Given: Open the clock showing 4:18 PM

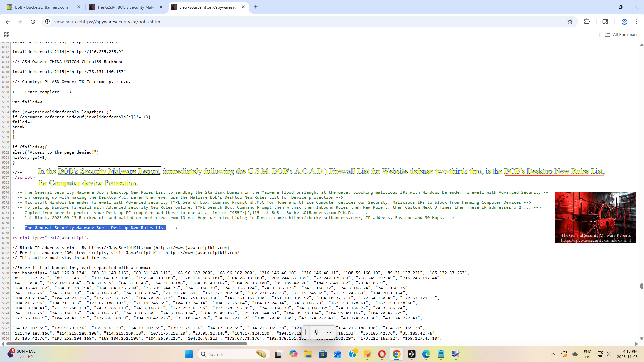Looking at the screenshot, I should [627, 354].
